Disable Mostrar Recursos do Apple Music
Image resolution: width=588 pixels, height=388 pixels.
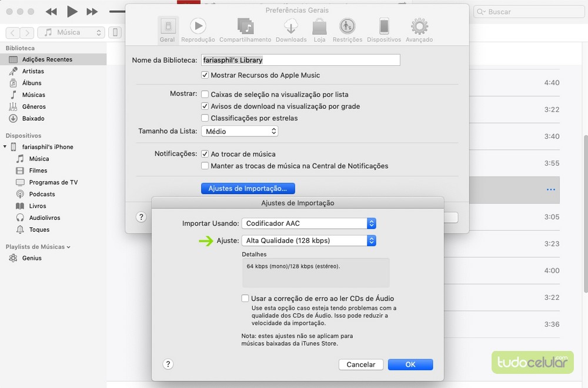pos(205,75)
